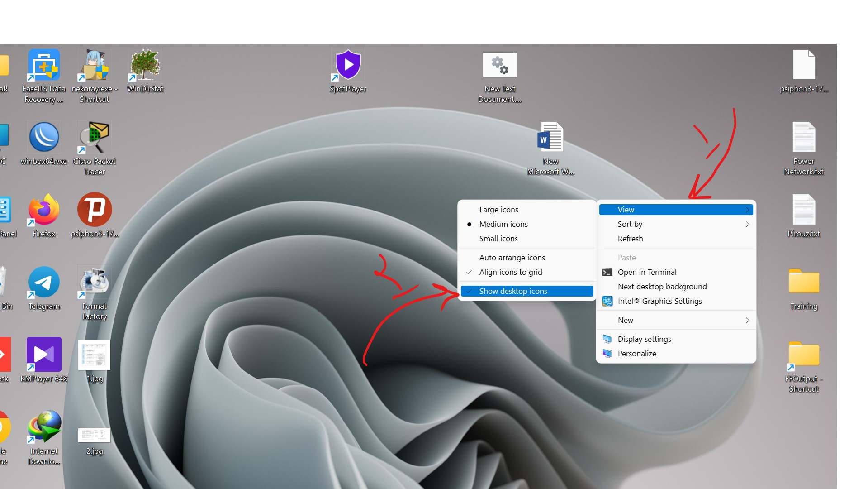This screenshot has width=868, height=489.
Task: Click the 'Firefox' name label
Action: [44, 234]
